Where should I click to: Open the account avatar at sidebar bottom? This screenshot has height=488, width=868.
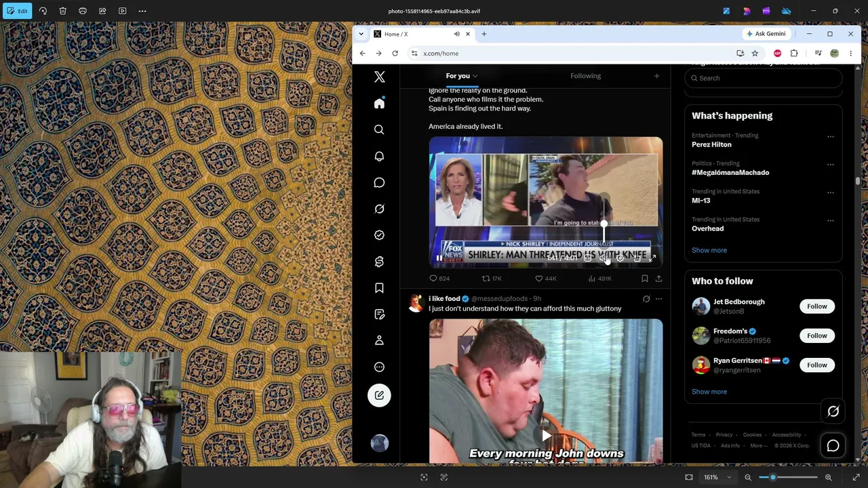coord(379,443)
